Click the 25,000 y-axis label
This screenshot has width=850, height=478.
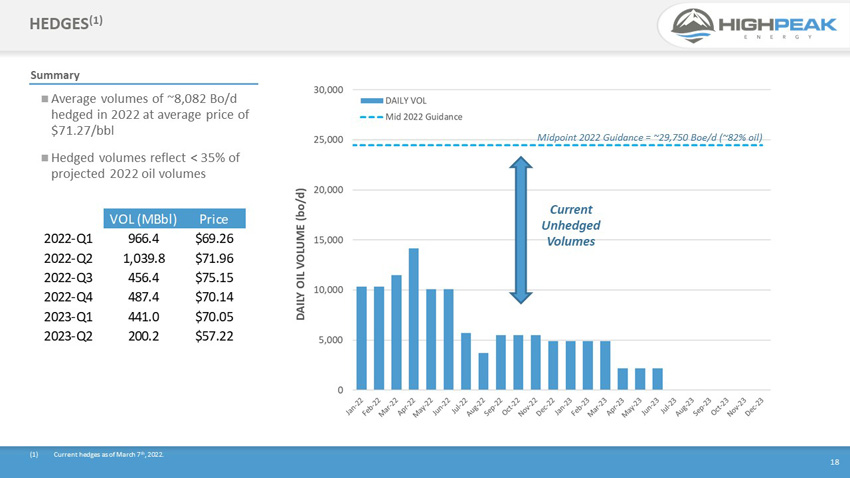[328, 140]
